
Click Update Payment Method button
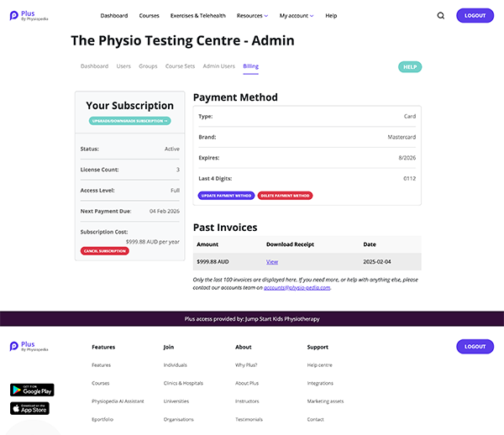pos(226,196)
